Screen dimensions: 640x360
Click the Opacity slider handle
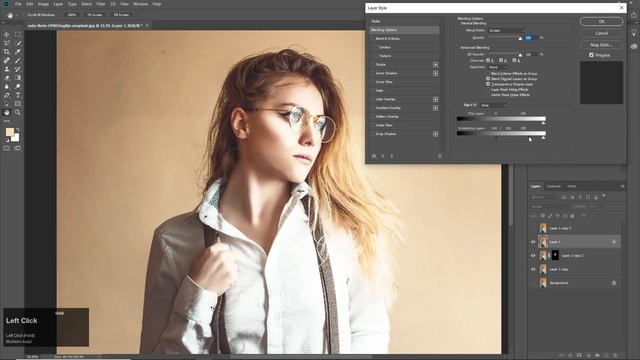pyautogui.click(x=520, y=38)
